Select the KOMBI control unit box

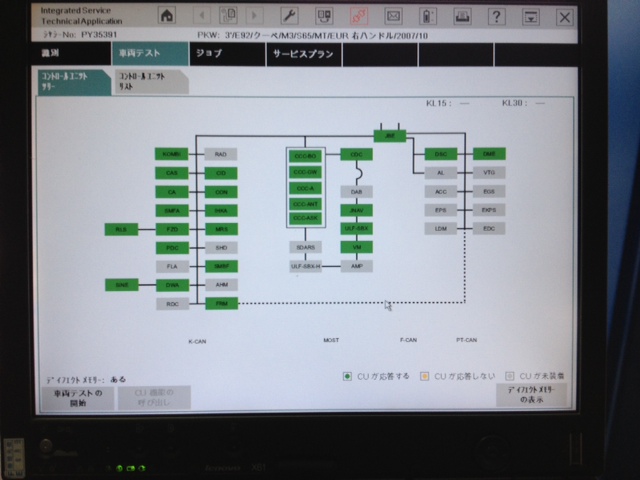[171, 154]
